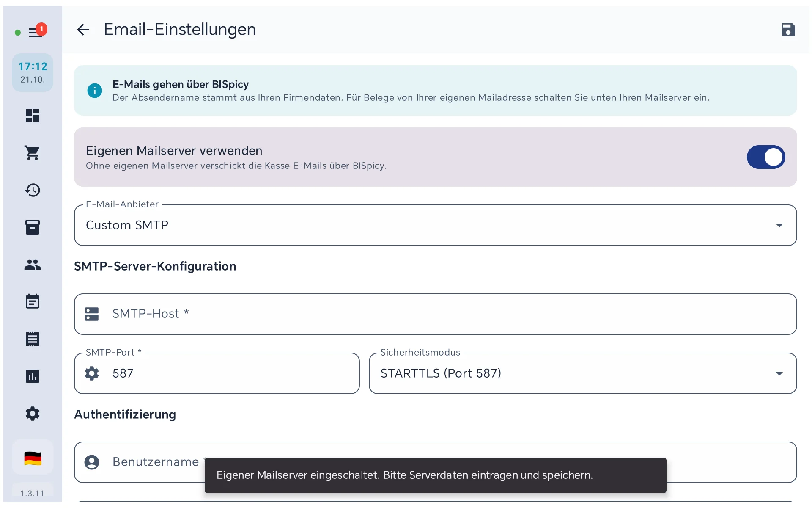Click the snackbar message about Mailserver eingeschaltet
The width and height of the screenshot is (812, 508).
[x=436, y=475]
